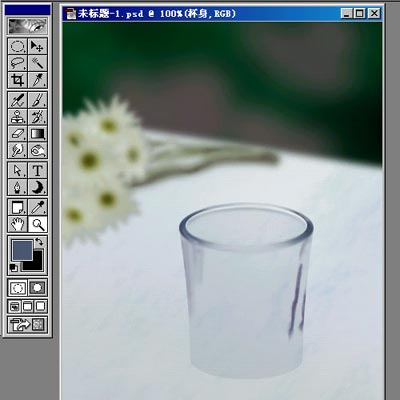
Task: Select the Elliptical Marquee tool
Action: [x=17, y=46]
